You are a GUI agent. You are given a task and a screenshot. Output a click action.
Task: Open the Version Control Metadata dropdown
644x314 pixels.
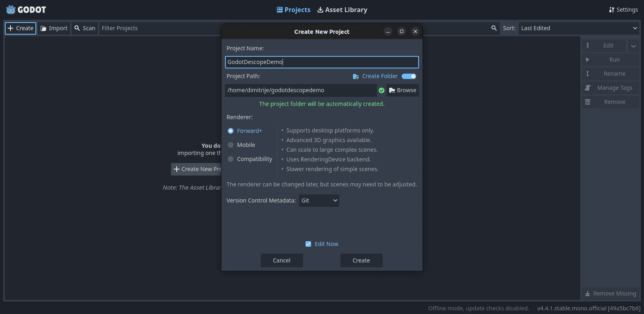(319, 200)
